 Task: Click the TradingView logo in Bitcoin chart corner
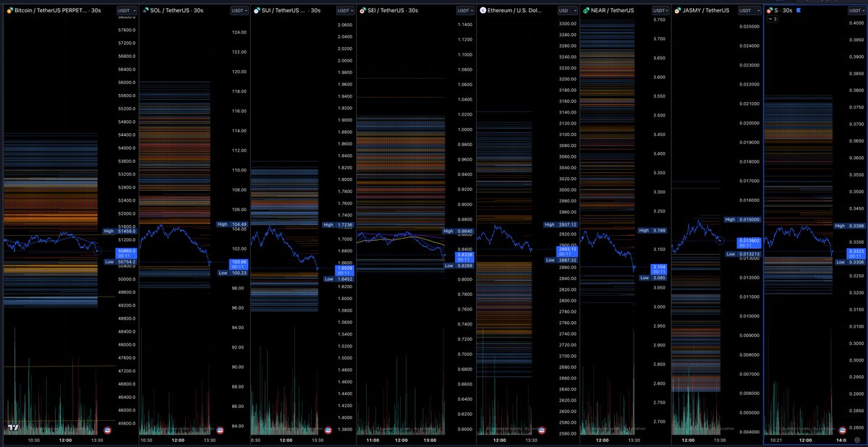coord(13,428)
